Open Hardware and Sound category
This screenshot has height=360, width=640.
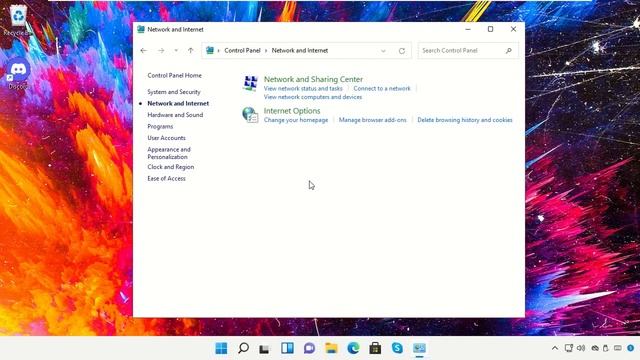(x=175, y=115)
